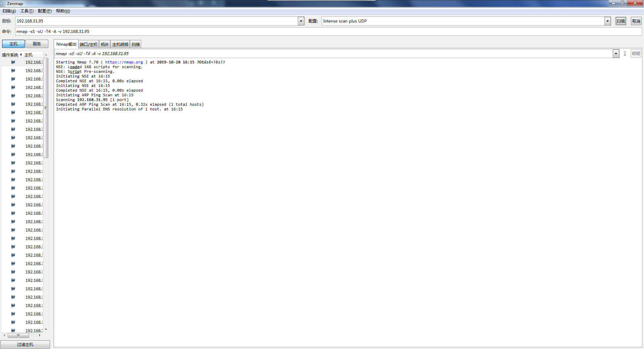Open the 拓扑 topology tab

(105, 44)
